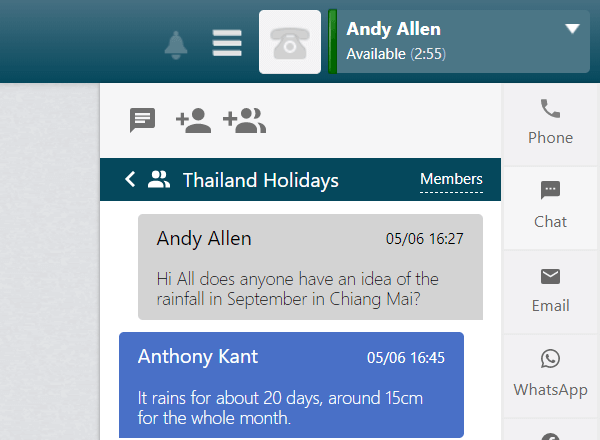Open the Phone channel in sidebar
This screenshot has height=440, width=600.
(x=550, y=122)
